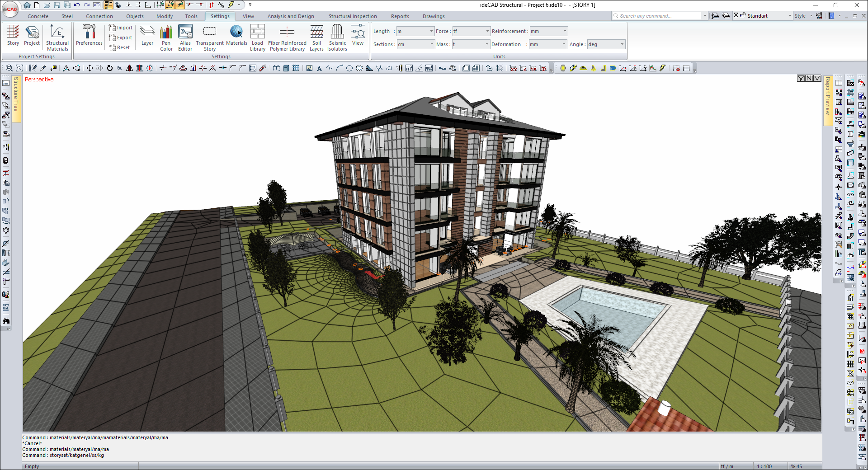The image size is (868, 470).
Task: Toggle the highlighted point snap mode
Action: pos(180,5)
